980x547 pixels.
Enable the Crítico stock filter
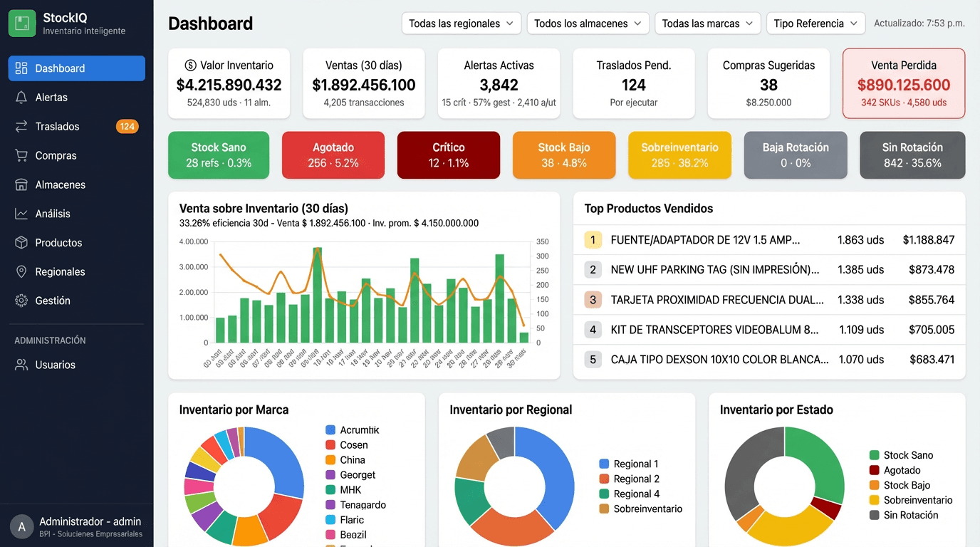[x=448, y=155]
